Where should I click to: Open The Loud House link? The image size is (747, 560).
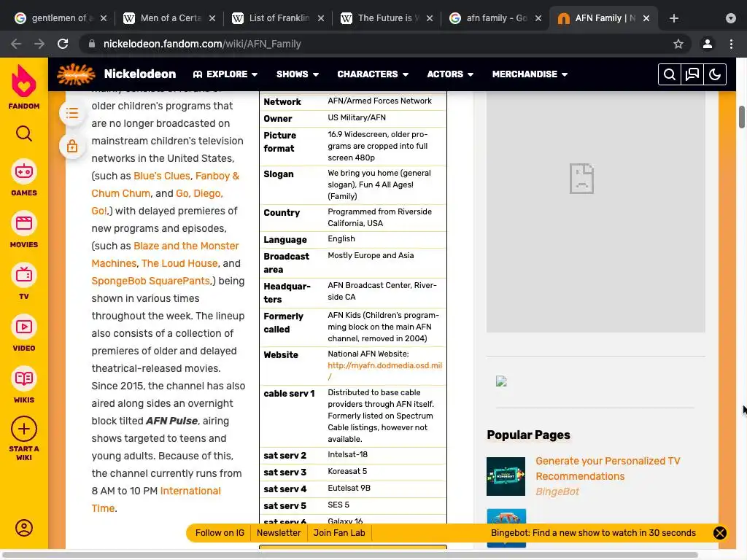coord(179,263)
